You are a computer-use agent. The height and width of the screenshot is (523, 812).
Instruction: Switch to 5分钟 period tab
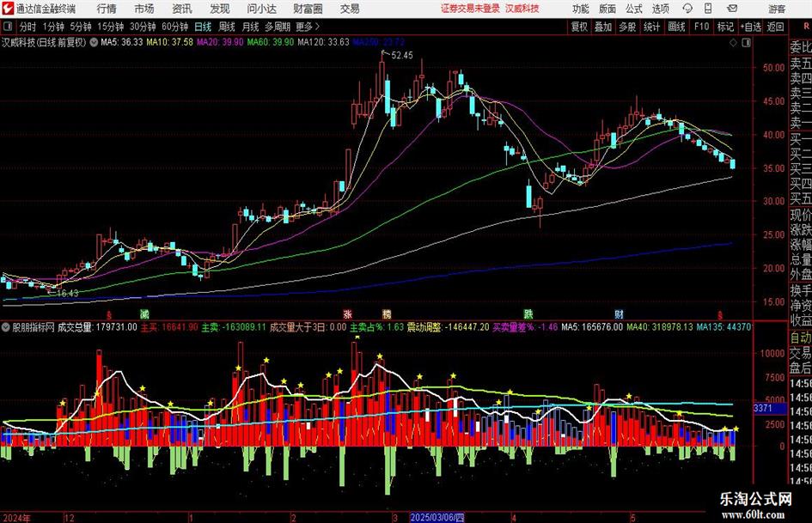coord(80,27)
